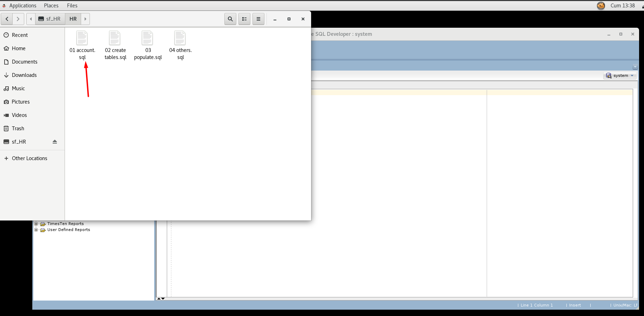Select the 02 create tables.sql file

click(115, 38)
